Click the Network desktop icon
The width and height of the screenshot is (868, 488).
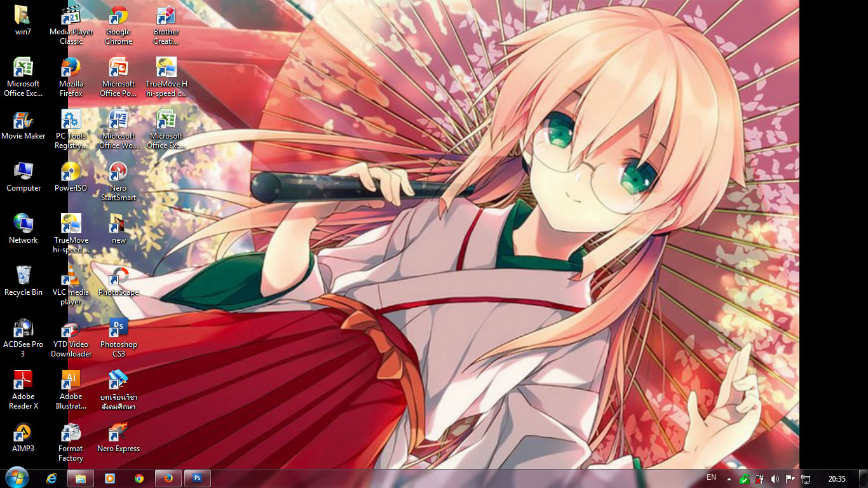[23, 229]
